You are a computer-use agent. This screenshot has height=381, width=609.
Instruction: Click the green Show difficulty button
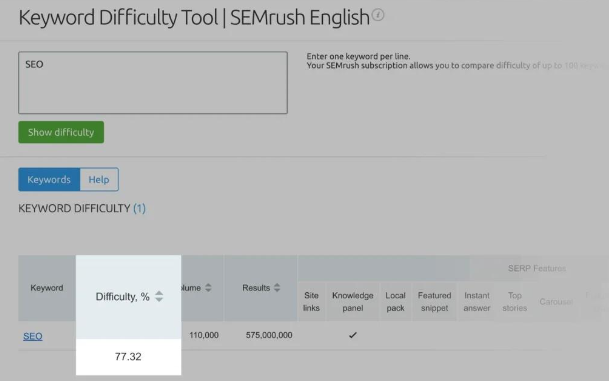pyautogui.click(x=61, y=132)
